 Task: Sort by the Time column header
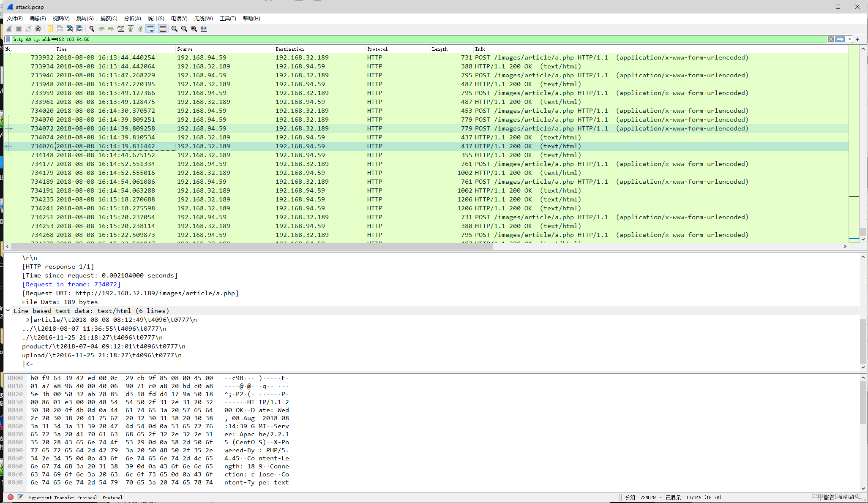pyautogui.click(x=115, y=49)
